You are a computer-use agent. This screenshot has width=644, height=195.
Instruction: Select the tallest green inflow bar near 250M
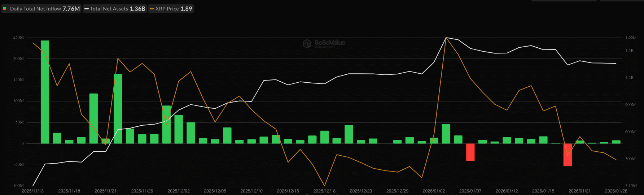[x=45, y=92]
